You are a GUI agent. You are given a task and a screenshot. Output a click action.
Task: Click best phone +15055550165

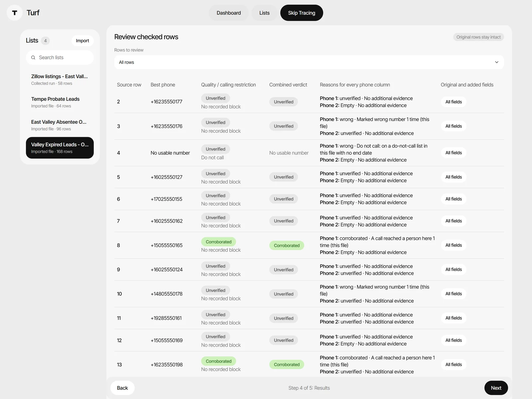click(167, 245)
